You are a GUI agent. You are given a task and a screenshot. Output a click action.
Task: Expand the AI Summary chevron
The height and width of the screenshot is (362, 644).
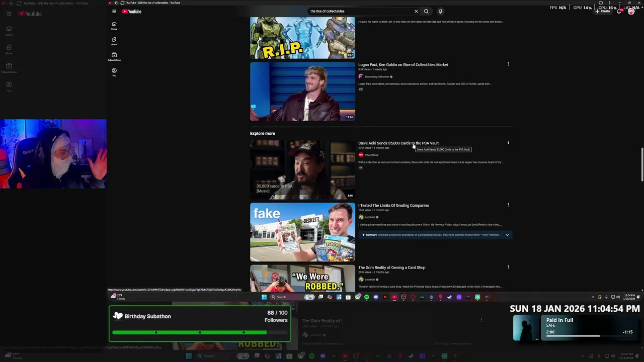tap(507, 235)
